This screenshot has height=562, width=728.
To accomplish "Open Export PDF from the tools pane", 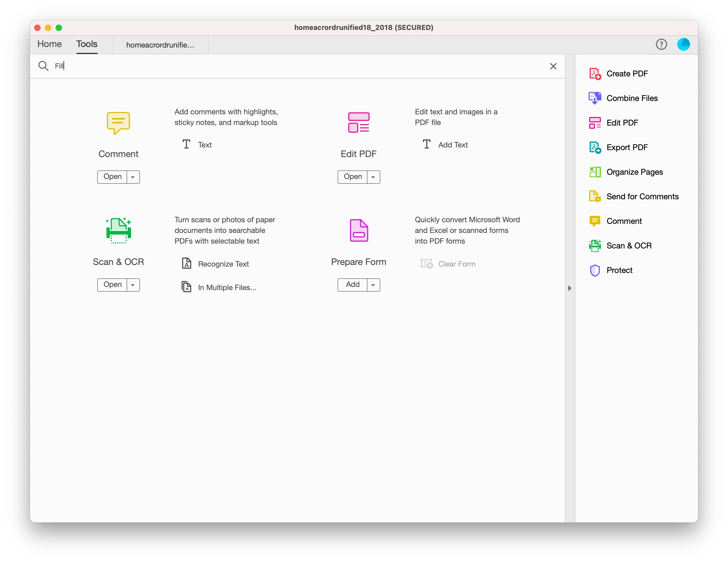I will (x=627, y=147).
